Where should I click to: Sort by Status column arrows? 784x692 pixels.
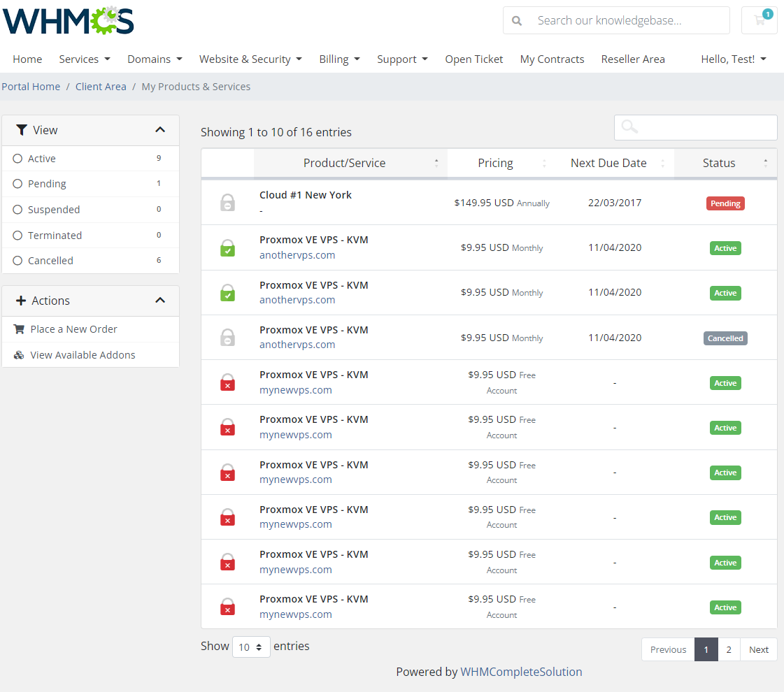click(766, 163)
